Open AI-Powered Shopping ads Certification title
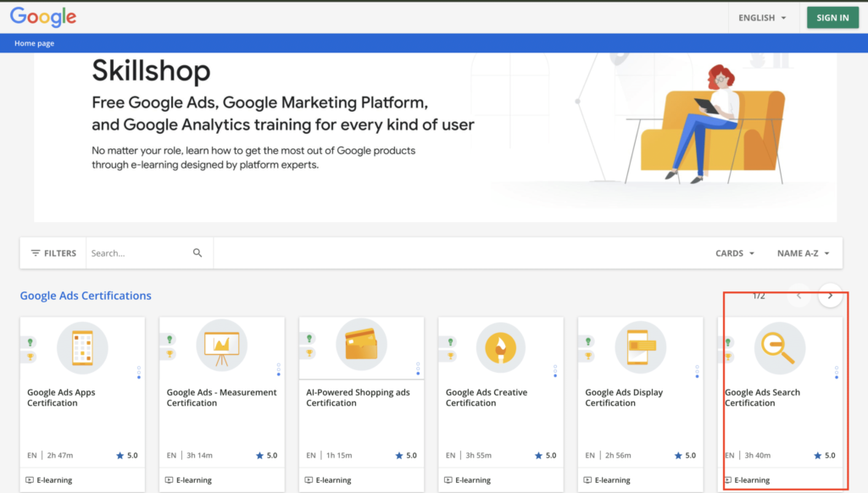Screen dimensions: 868x493 click(359, 397)
